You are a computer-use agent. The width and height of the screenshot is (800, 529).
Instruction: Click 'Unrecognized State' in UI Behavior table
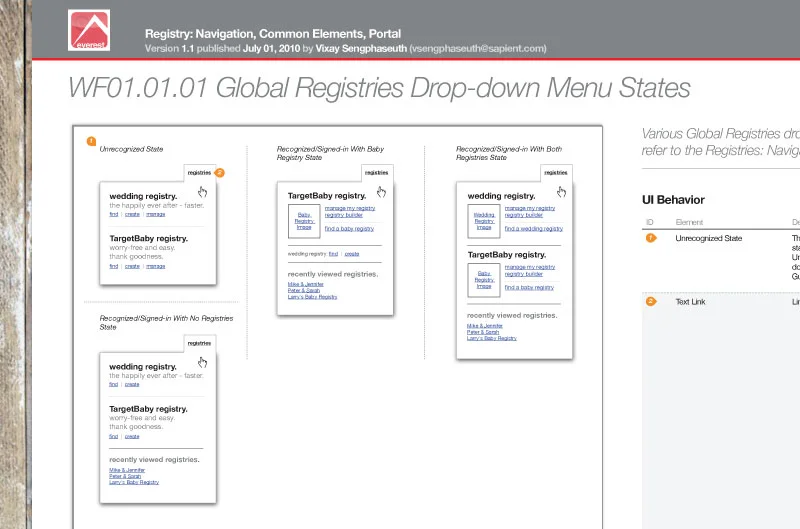[x=709, y=238]
